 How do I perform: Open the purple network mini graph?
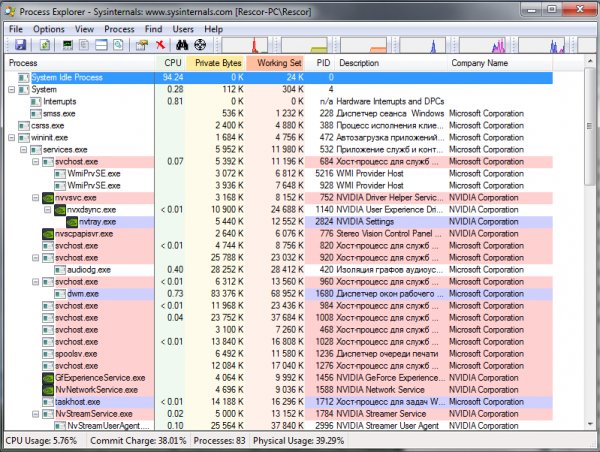pos(482,45)
